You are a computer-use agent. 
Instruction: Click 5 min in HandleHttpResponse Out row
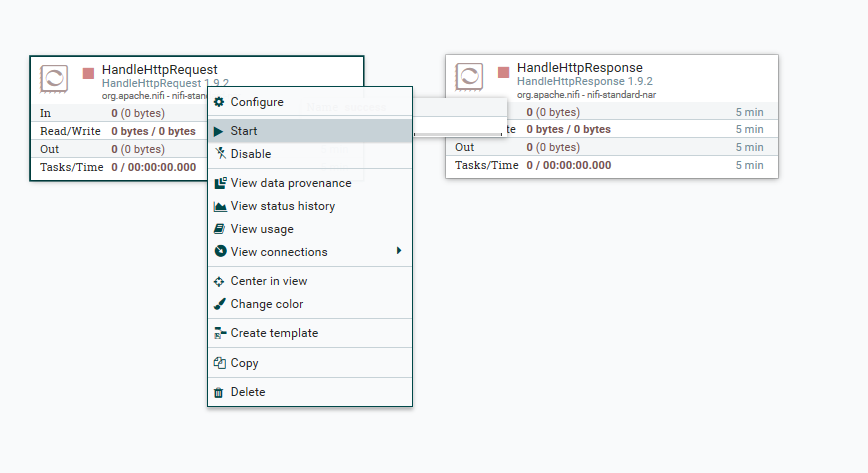coord(750,147)
